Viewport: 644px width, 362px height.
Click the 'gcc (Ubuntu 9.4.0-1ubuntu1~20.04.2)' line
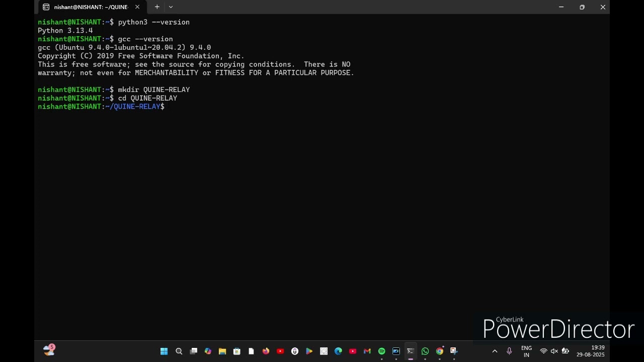coord(124,47)
